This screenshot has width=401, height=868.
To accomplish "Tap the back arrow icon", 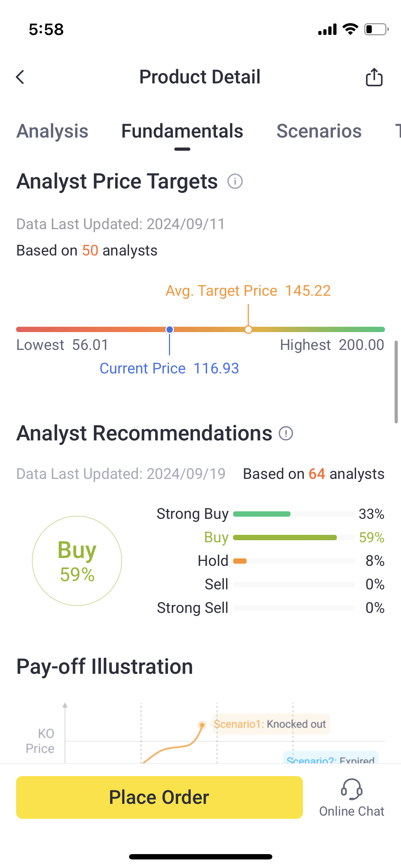I will click(x=20, y=77).
